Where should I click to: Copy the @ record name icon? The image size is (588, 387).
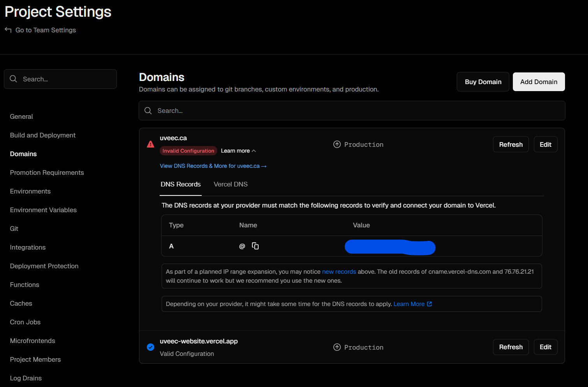pos(255,246)
